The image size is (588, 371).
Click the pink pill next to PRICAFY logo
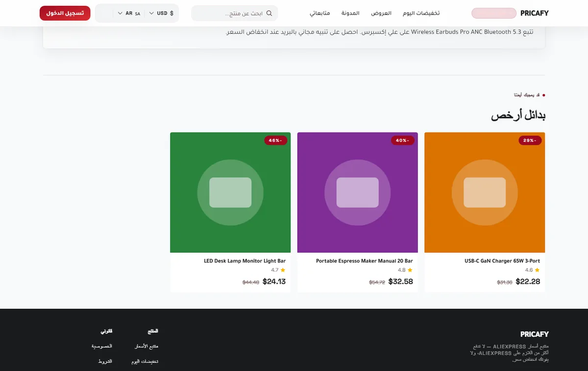[494, 13]
